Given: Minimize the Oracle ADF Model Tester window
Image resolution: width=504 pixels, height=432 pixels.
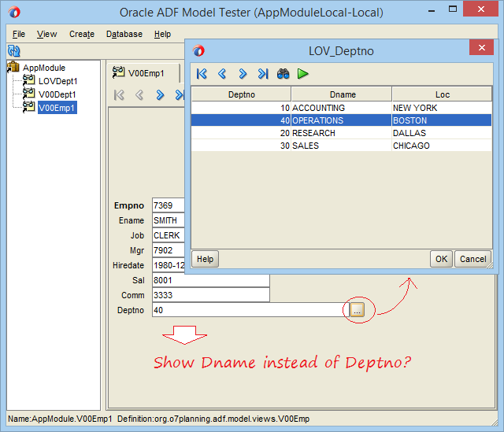Looking at the screenshot, I should point(432,10).
